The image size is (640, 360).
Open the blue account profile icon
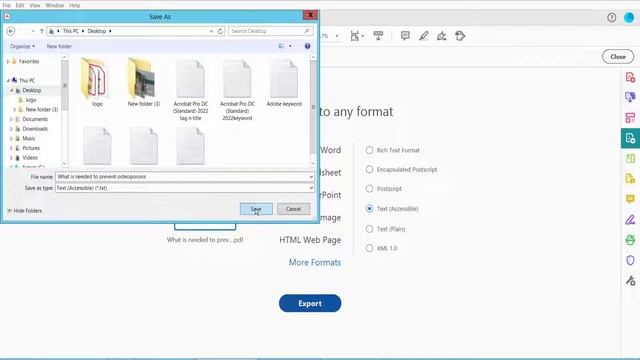(629, 18)
